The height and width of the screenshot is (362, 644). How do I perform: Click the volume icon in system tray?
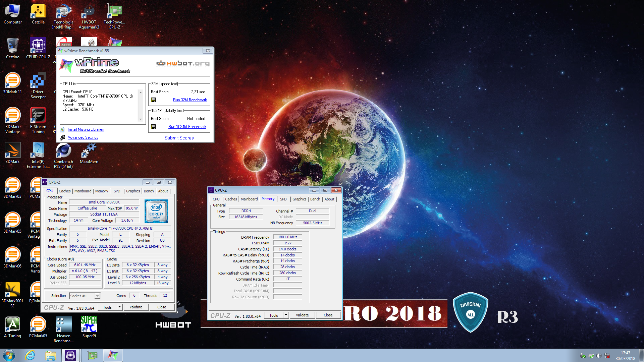pyautogui.click(x=599, y=356)
